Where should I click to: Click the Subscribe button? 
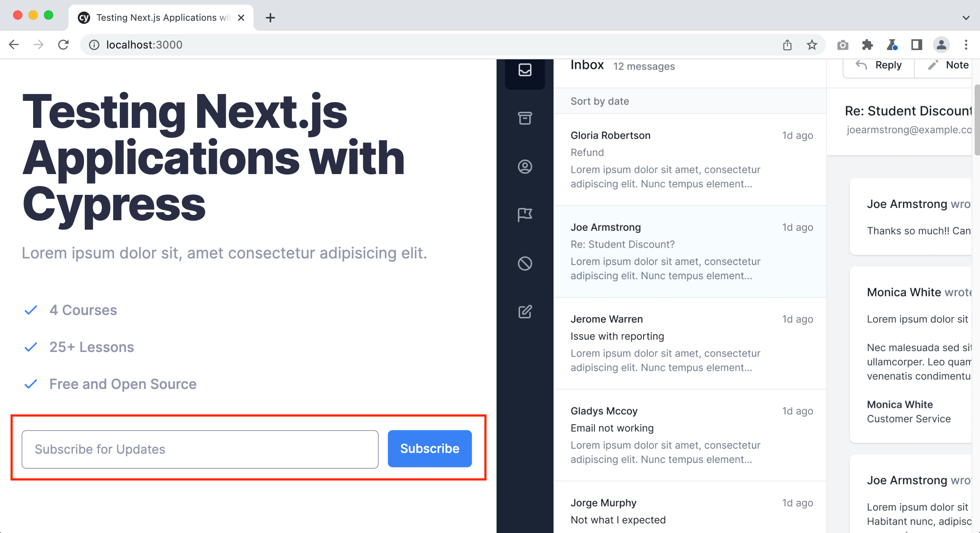pos(429,448)
